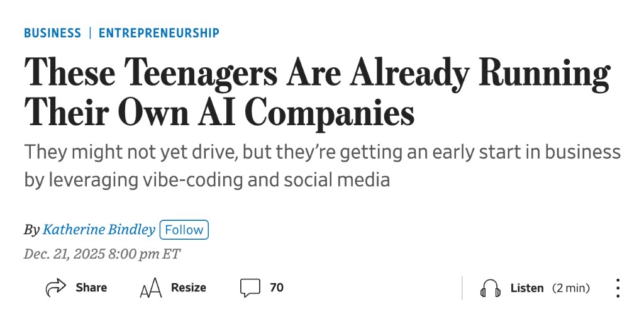The height and width of the screenshot is (319, 644).
Task: Open Katherine Bindley author page
Action: [99, 230]
